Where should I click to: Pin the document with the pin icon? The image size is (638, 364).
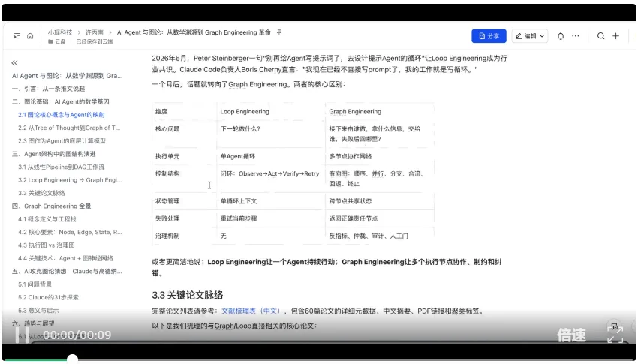point(279,32)
